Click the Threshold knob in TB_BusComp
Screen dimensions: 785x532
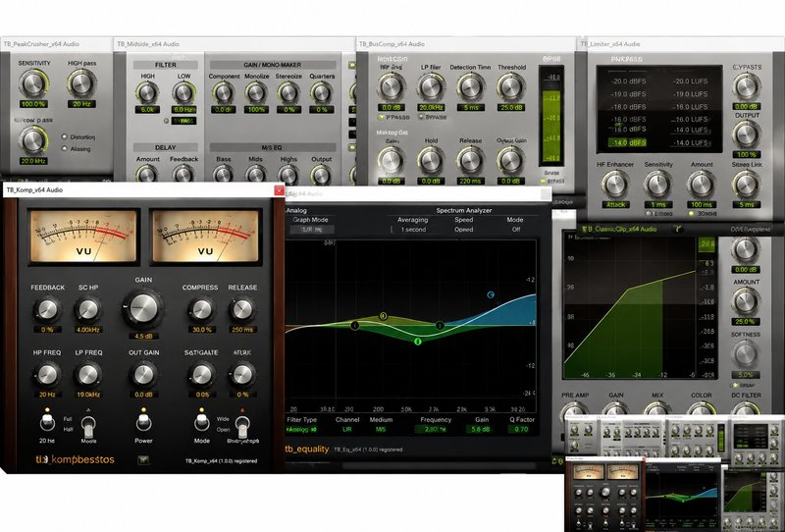click(x=510, y=87)
